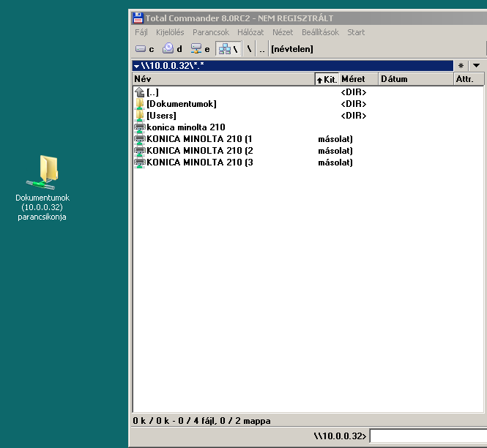Screen dimensions: 487x448
Task: Select the 'konica minolta 210' row text
Action: (186, 127)
